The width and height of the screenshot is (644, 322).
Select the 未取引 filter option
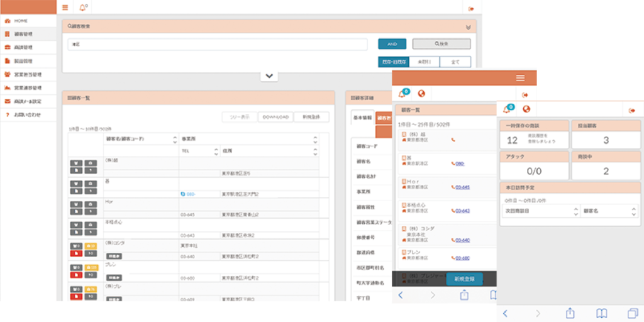(424, 62)
